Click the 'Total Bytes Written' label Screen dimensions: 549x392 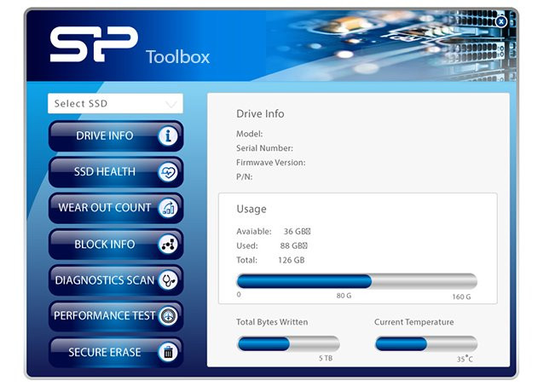coord(272,322)
